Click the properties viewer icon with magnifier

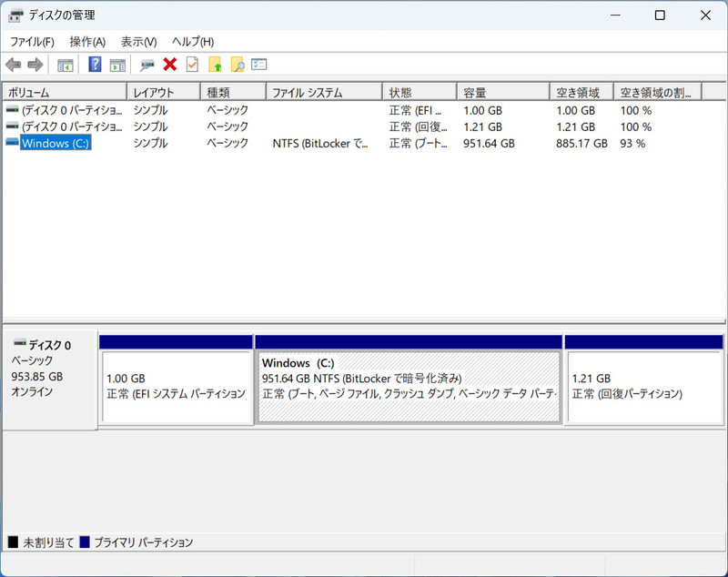click(146, 64)
